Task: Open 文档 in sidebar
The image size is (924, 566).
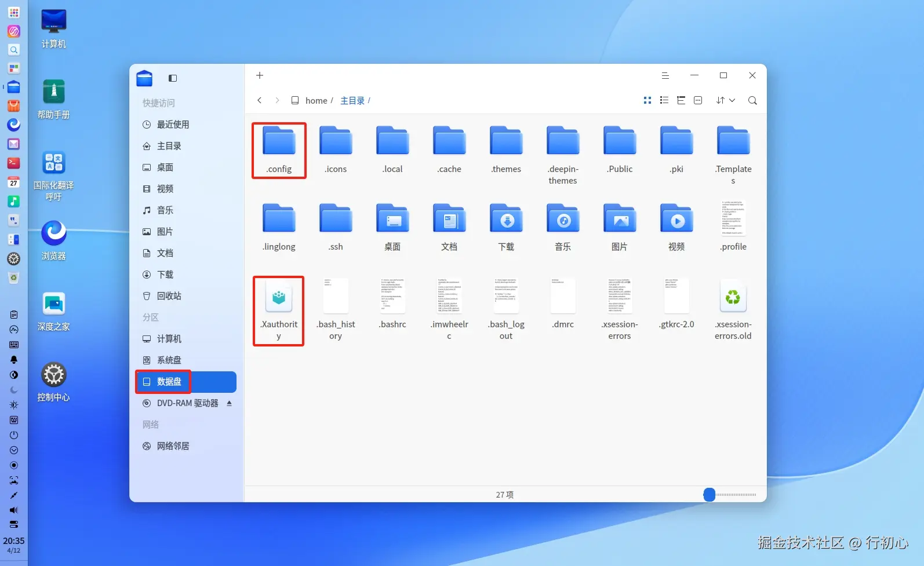Action: [x=186, y=253]
